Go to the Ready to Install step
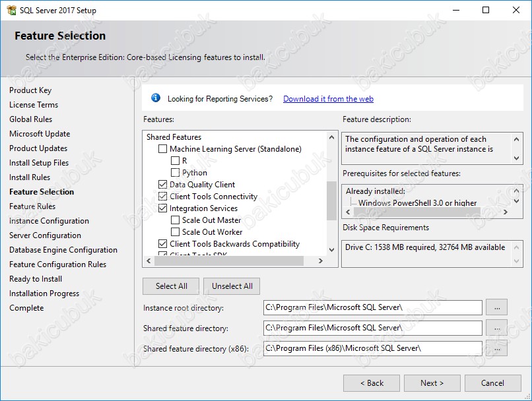 36,279
